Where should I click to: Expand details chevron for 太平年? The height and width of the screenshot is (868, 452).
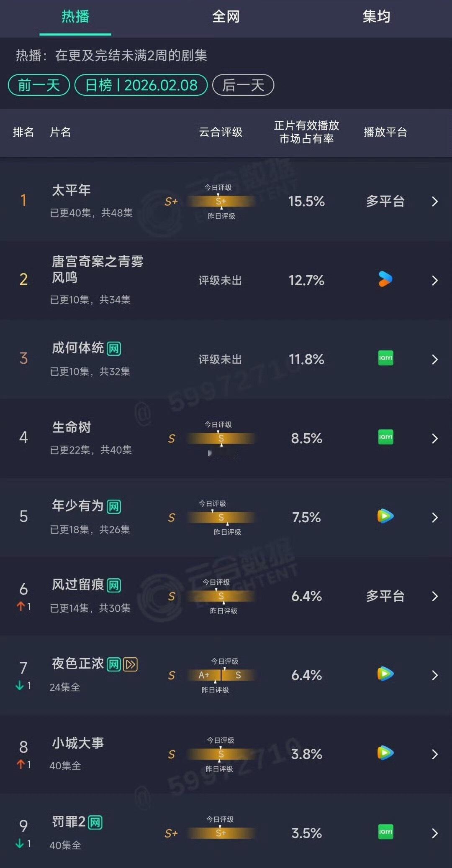click(434, 202)
